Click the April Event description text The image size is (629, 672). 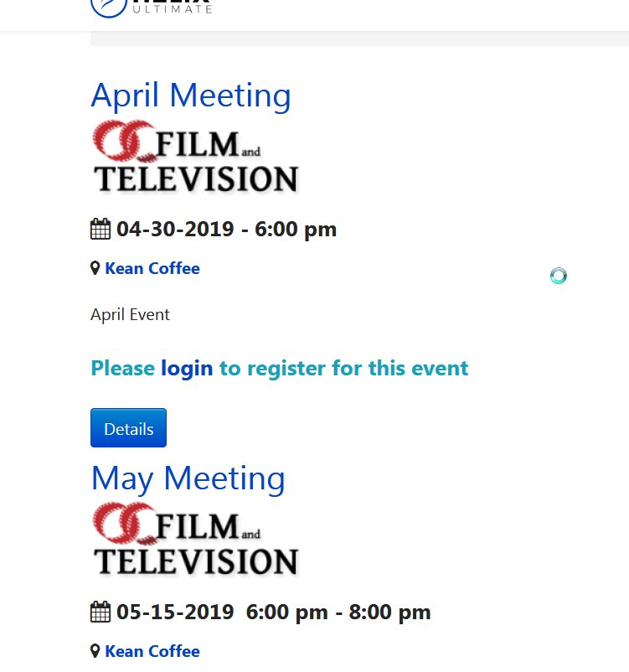[x=131, y=314]
